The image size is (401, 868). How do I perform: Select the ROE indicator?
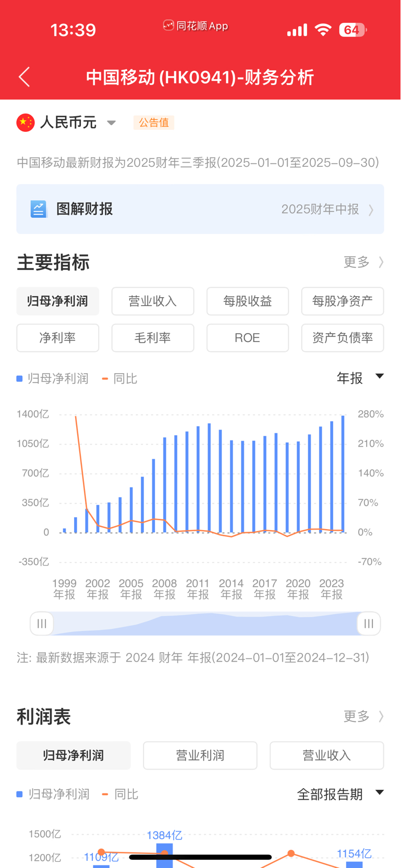(x=248, y=338)
